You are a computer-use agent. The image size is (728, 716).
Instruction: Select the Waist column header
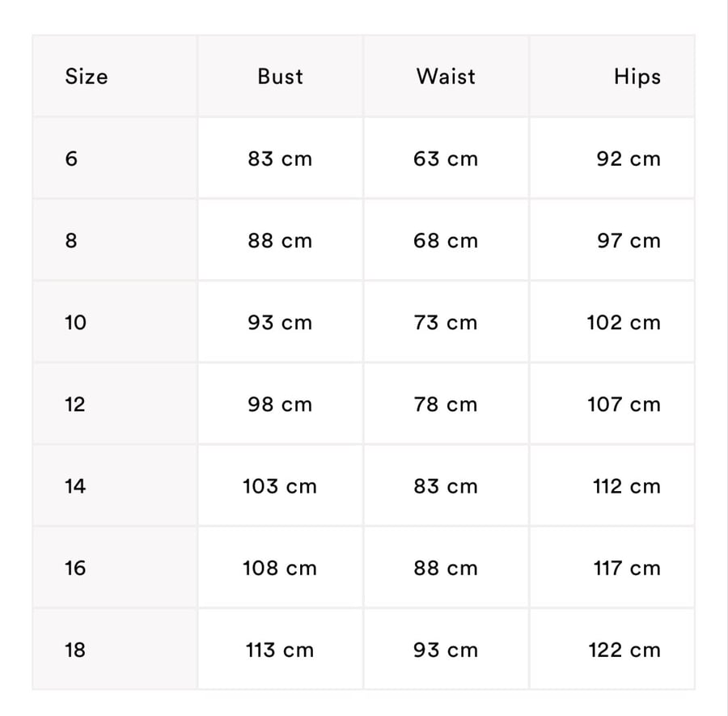(446, 77)
